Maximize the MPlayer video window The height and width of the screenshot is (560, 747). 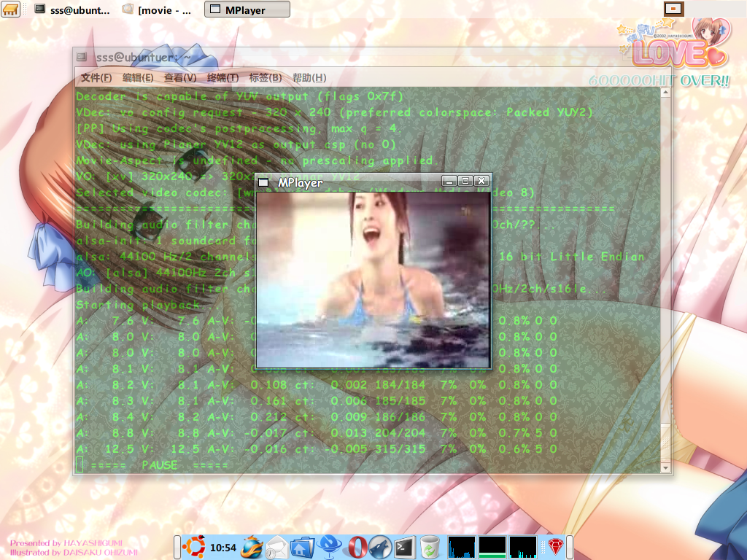(465, 181)
